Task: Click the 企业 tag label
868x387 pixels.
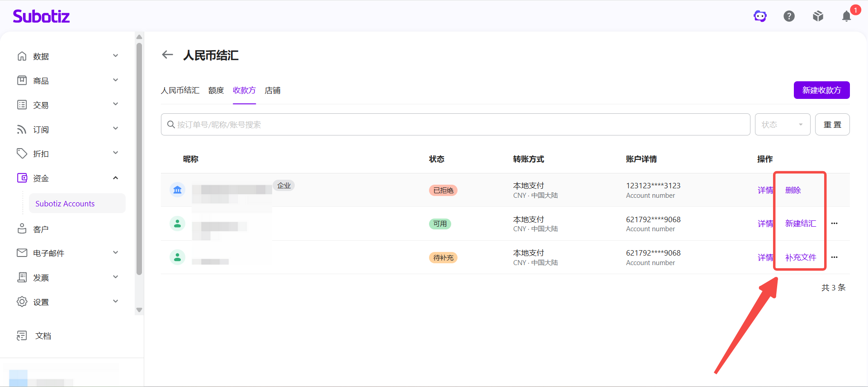Action: click(284, 185)
